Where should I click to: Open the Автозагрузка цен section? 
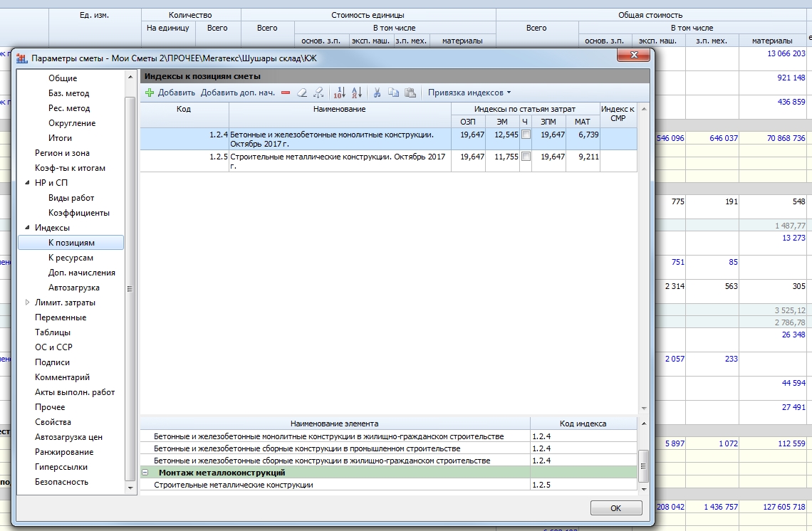(x=69, y=437)
